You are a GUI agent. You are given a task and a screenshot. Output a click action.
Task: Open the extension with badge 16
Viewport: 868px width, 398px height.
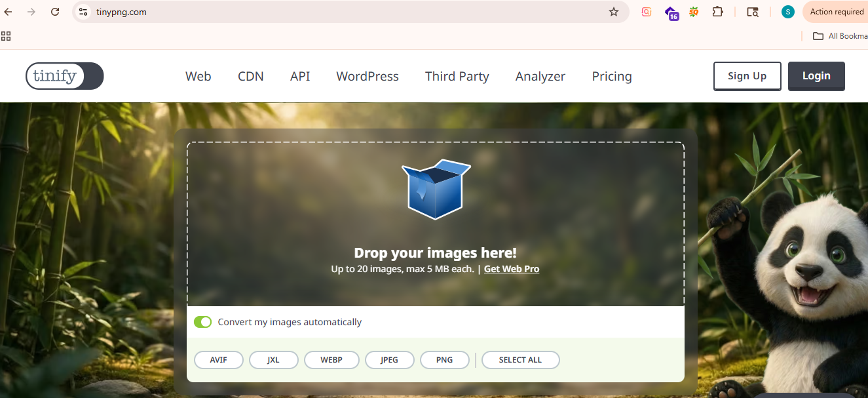(671, 12)
